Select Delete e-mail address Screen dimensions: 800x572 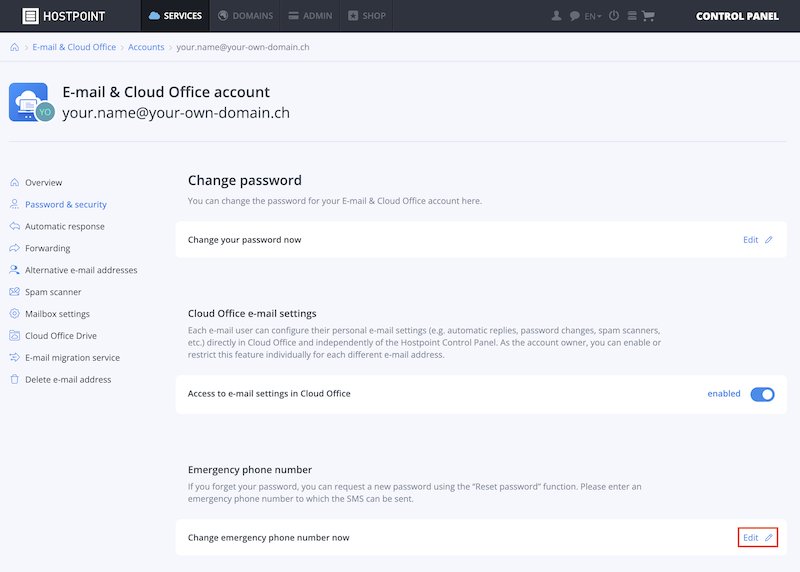pos(68,380)
